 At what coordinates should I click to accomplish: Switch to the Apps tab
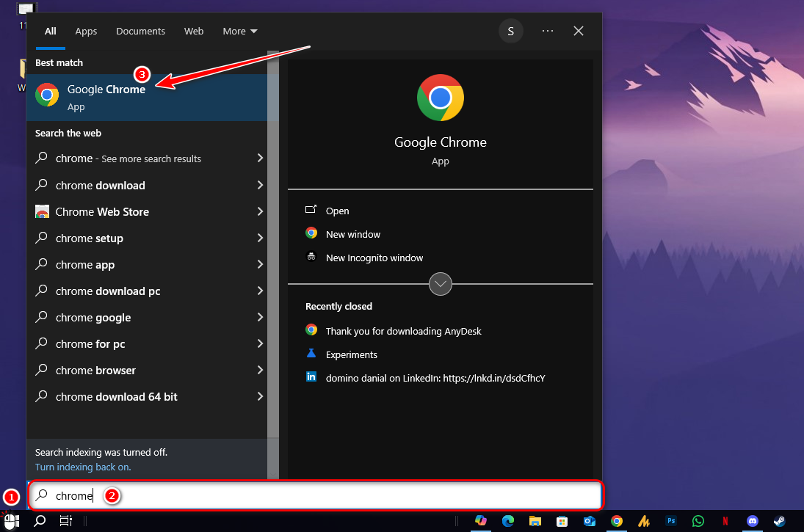click(86, 31)
